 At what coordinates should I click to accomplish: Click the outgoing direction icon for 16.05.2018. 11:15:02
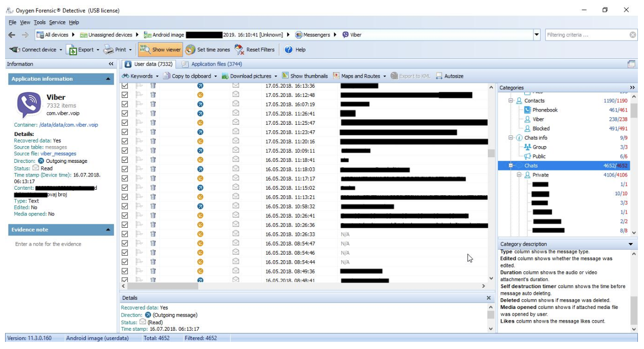(200, 188)
